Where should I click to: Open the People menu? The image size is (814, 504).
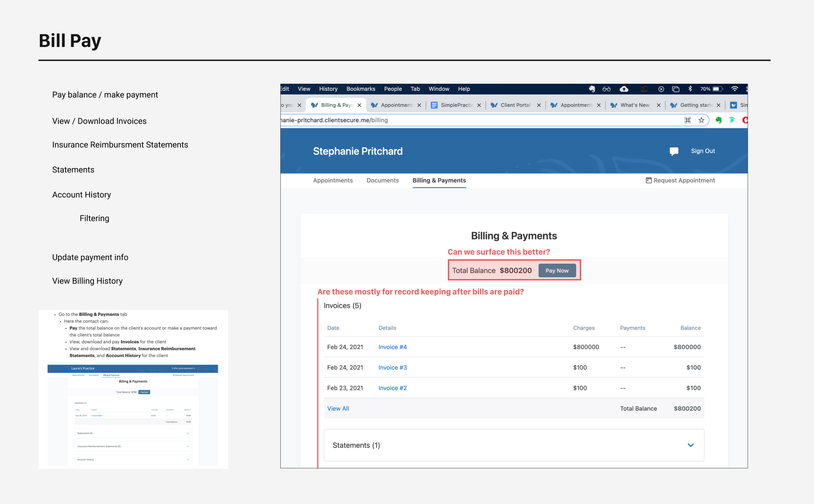click(x=392, y=89)
